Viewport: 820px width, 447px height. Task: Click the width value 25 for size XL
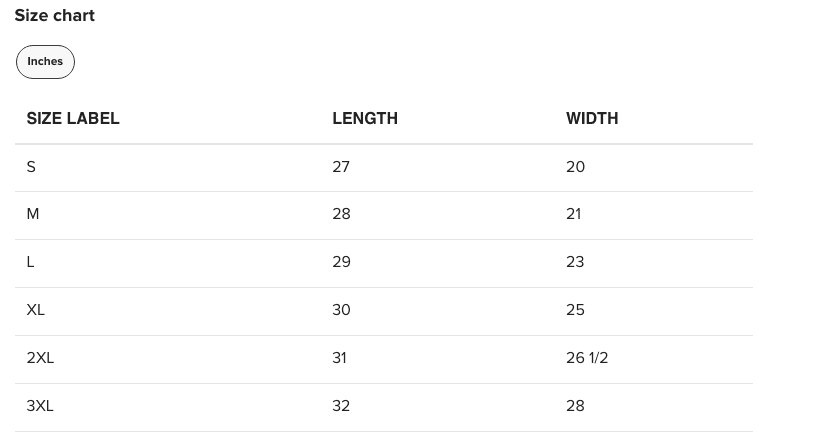pyautogui.click(x=575, y=310)
